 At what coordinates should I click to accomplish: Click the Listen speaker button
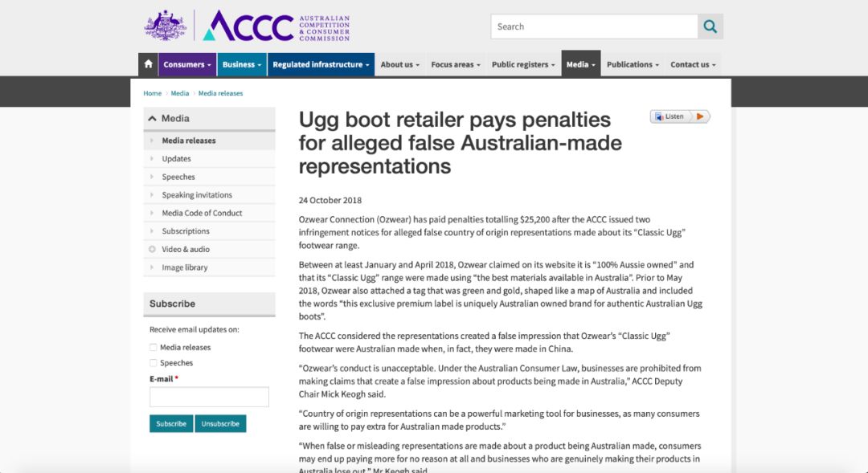[x=669, y=116]
